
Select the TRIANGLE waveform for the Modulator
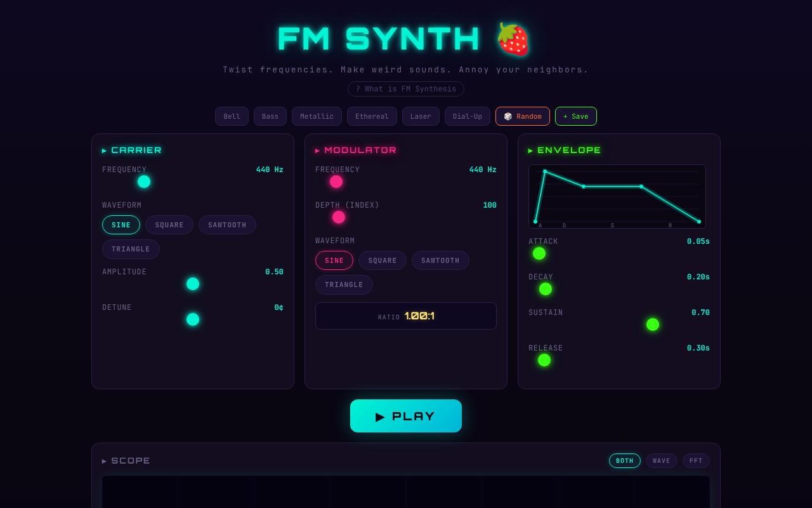(344, 284)
